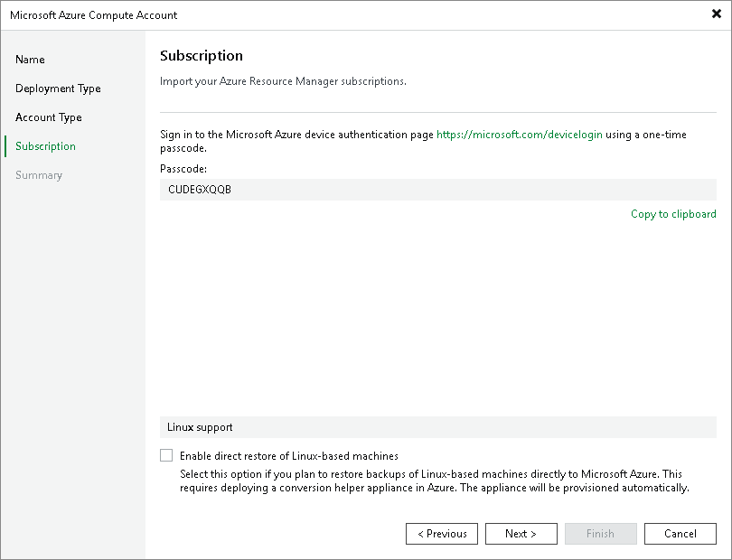Enable direct restore of Linux-based machines
This screenshot has width=732, height=560.
[166, 455]
